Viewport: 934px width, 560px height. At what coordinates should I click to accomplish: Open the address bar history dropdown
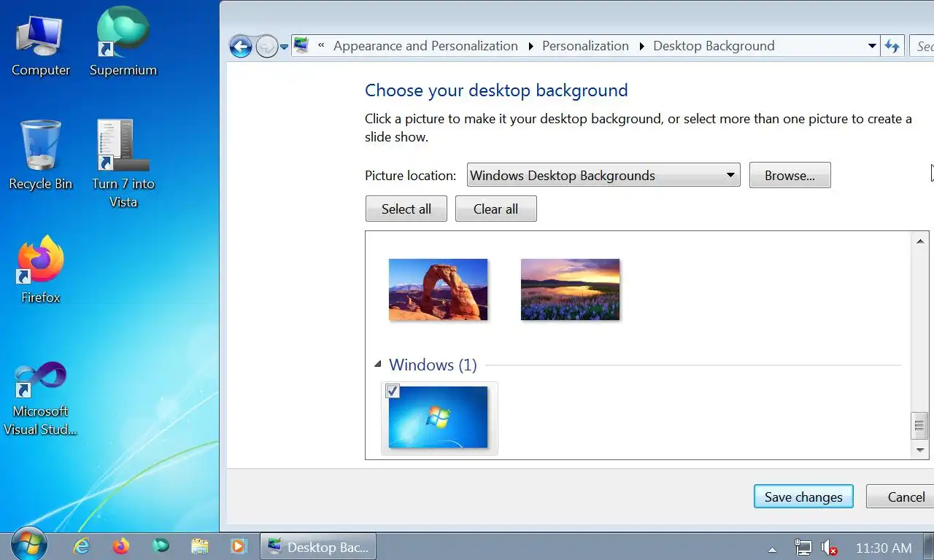[x=871, y=46]
